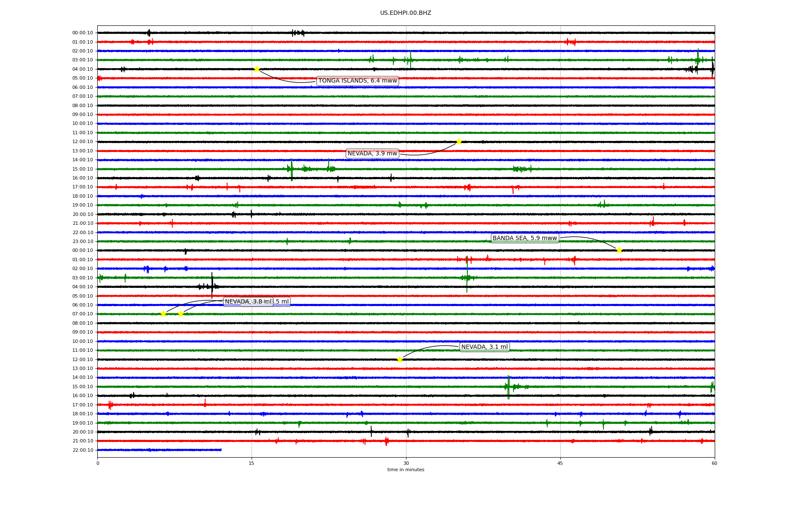
Task: Select the NEVADA, 3.9 mw annotation label
Action: click(x=372, y=154)
